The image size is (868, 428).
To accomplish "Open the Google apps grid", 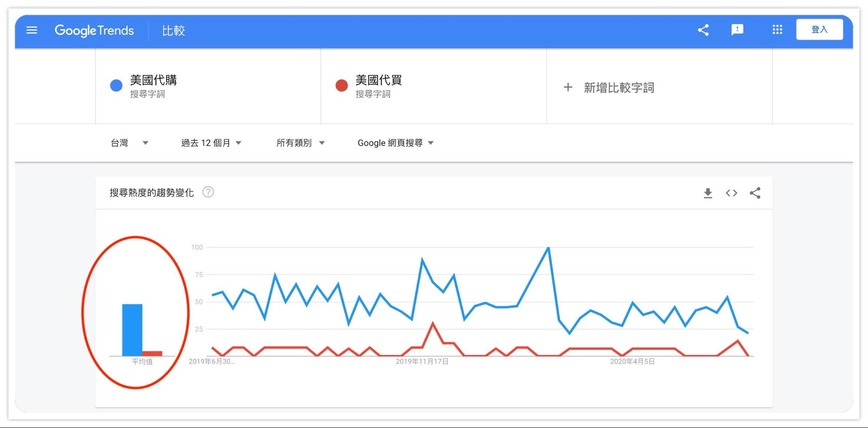I will pyautogui.click(x=777, y=30).
